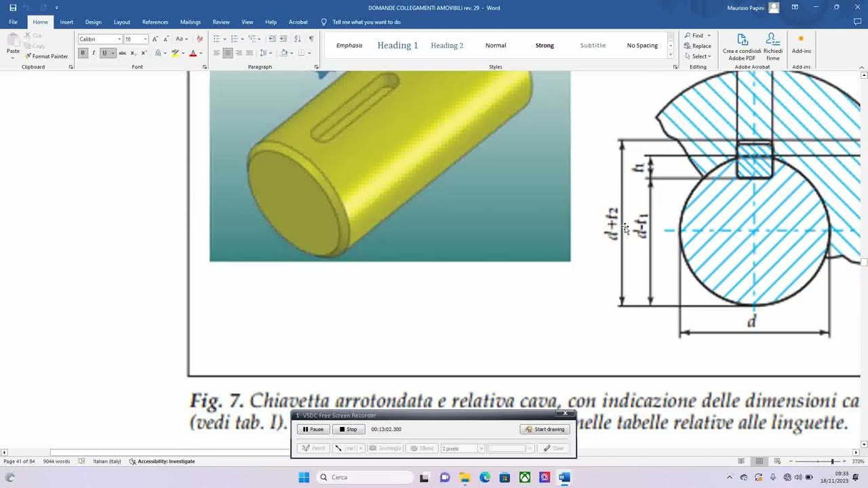Apply yellow text highlight color
This screenshot has width=868, height=488.
pos(175,53)
